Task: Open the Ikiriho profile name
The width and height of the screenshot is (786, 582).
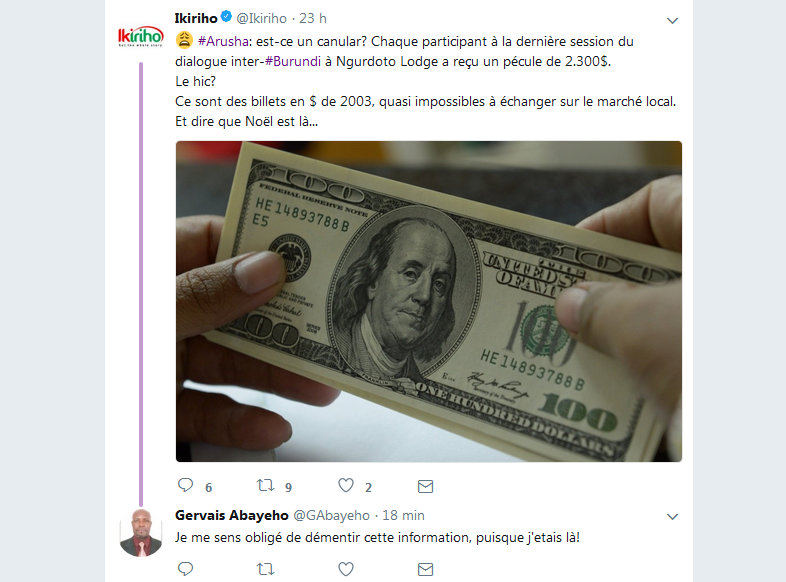Action: [196, 18]
